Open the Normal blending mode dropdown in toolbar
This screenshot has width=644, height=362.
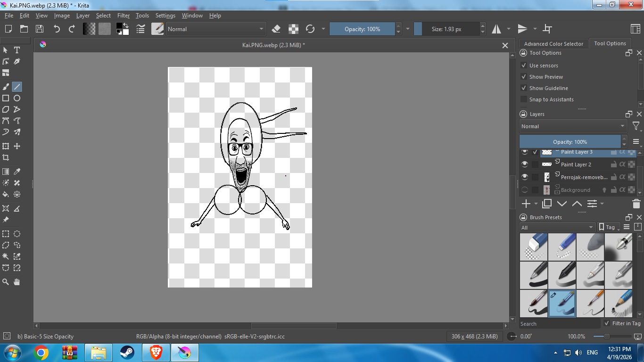click(x=215, y=29)
